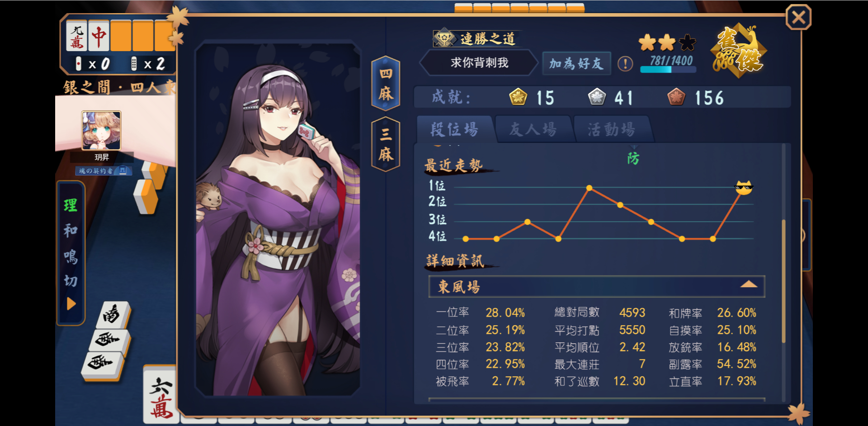Switch to the 友人場 tab

(533, 129)
